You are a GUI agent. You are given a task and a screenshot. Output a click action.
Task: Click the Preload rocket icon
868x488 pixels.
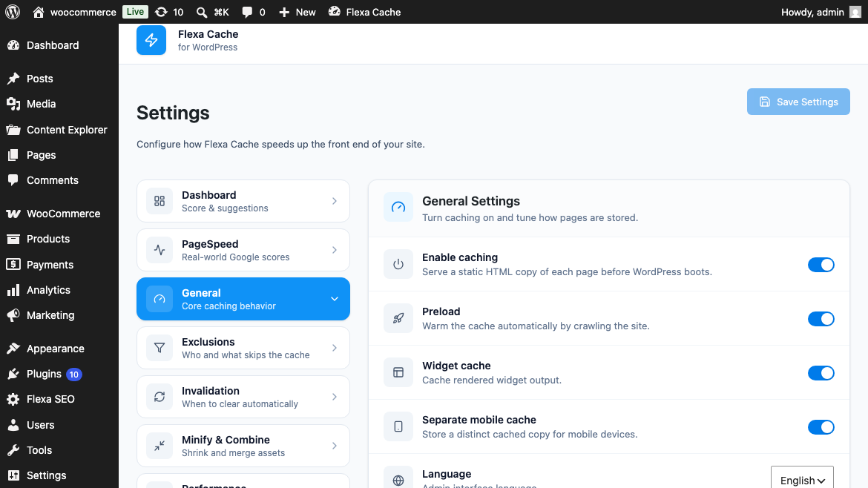pyautogui.click(x=398, y=318)
